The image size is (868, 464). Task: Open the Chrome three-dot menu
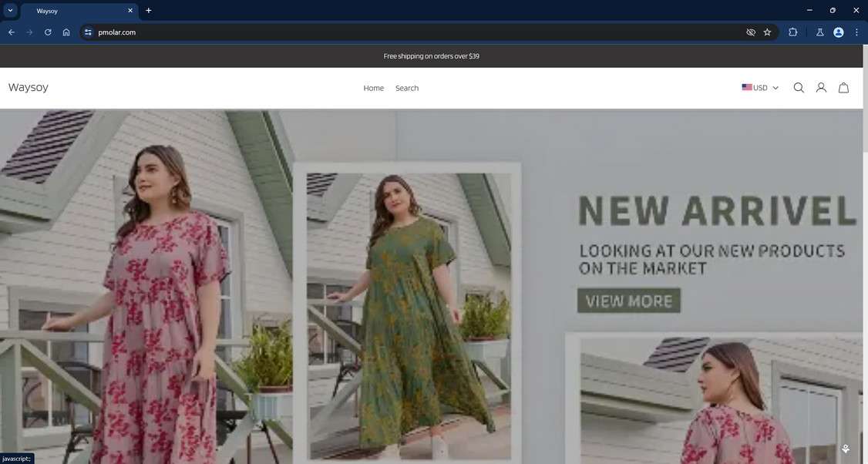pos(856,32)
